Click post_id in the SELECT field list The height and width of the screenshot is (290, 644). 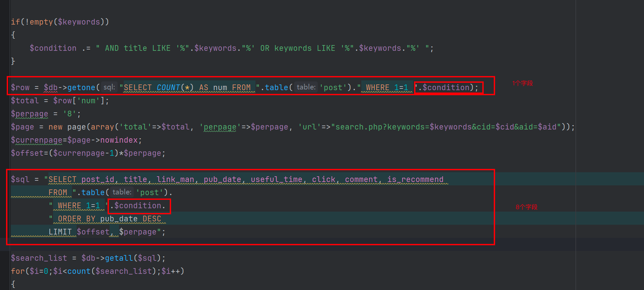(x=98, y=179)
